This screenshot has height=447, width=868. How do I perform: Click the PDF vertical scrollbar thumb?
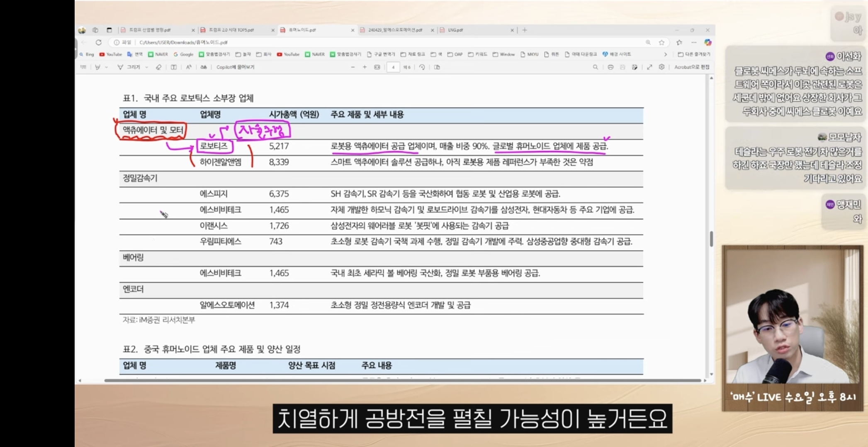pos(711,239)
